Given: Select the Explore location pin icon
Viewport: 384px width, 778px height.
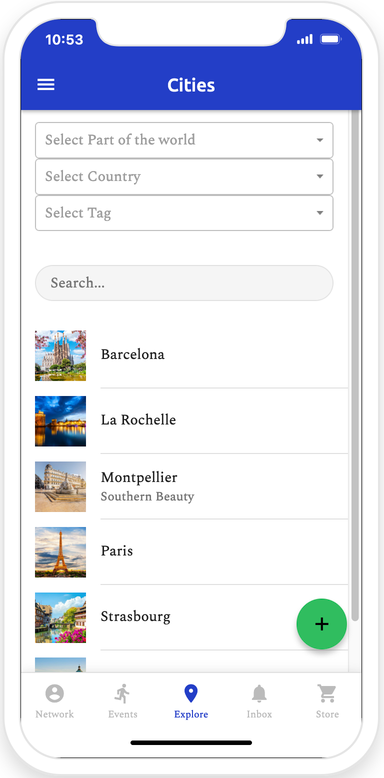Looking at the screenshot, I should tap(191, 693).
